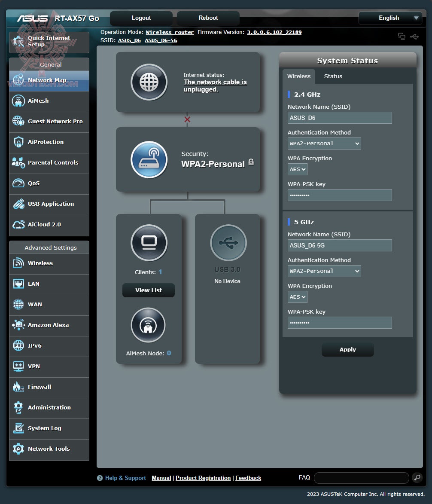432x504 pixels.
Task: Click the QoS gauge icon
Action: 18,183
